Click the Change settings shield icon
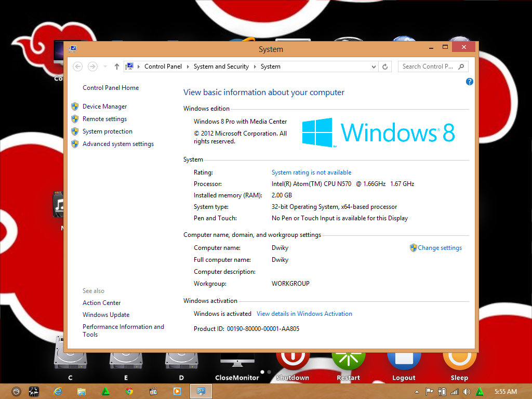This screenshot has height=399, width=532. pos(413,248)
